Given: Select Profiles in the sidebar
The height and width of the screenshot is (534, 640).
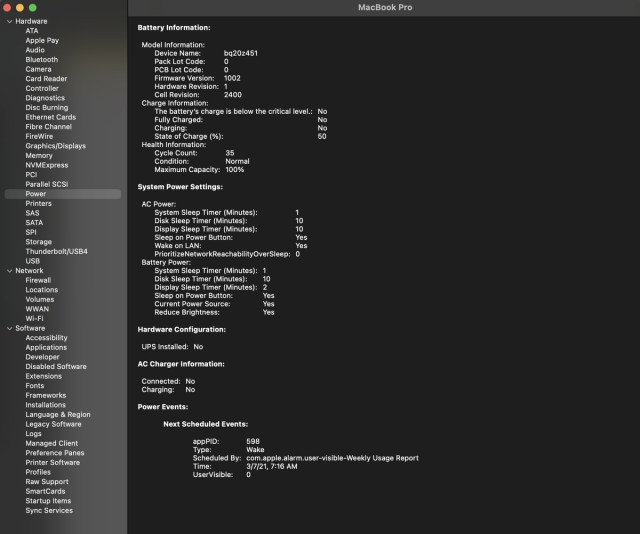Looking at the screenshot, I should [x=38, y=472].
